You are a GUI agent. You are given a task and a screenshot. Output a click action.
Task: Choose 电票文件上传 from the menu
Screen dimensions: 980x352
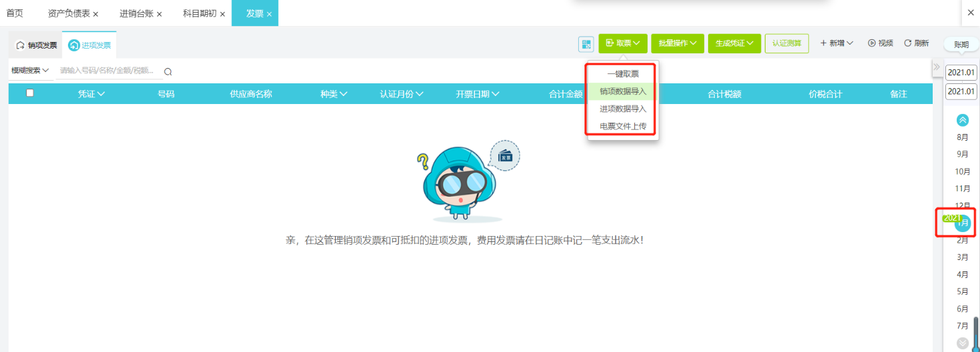tap(623, 126)
